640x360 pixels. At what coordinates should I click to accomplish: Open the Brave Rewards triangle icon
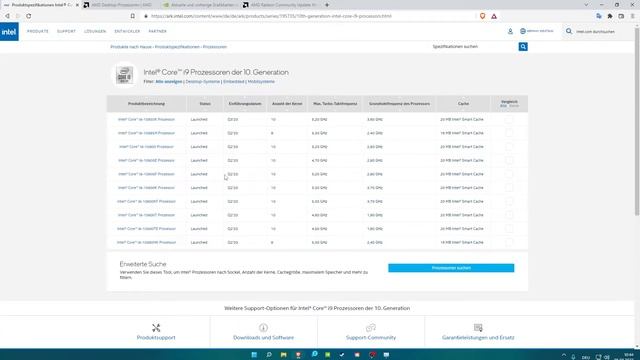pyautogui.click(x=494, y=16)
